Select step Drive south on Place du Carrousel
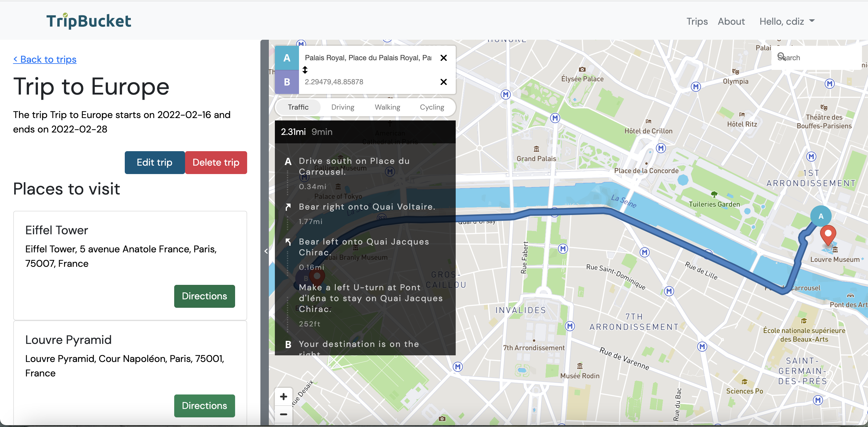This screenshot has width=868, height=427. [365, 173]
